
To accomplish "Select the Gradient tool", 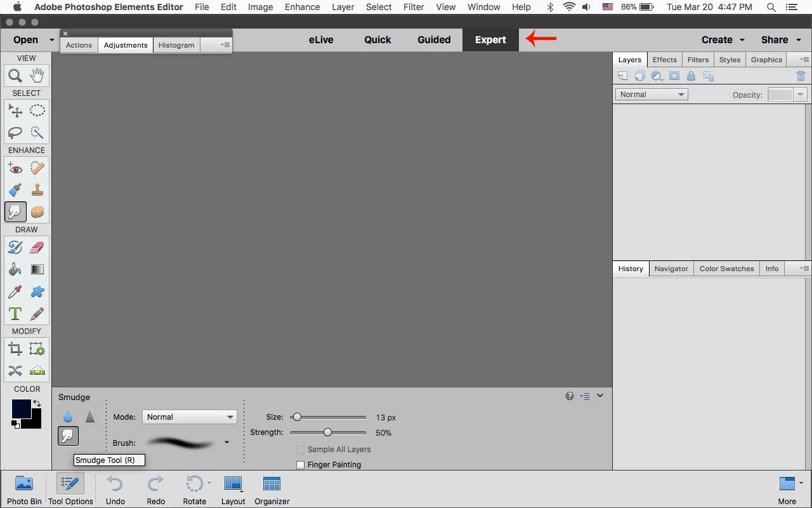I will point(37,269).
